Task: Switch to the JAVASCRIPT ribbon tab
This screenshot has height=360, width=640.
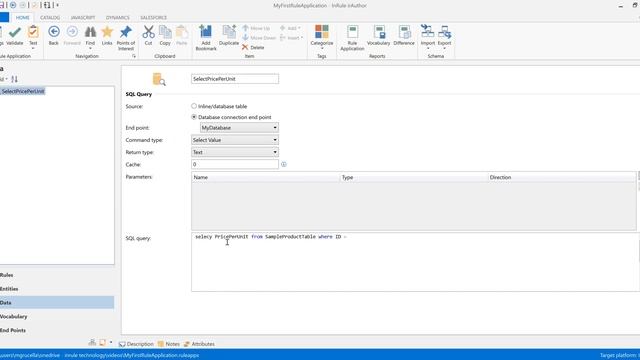Action: [83, 18]
